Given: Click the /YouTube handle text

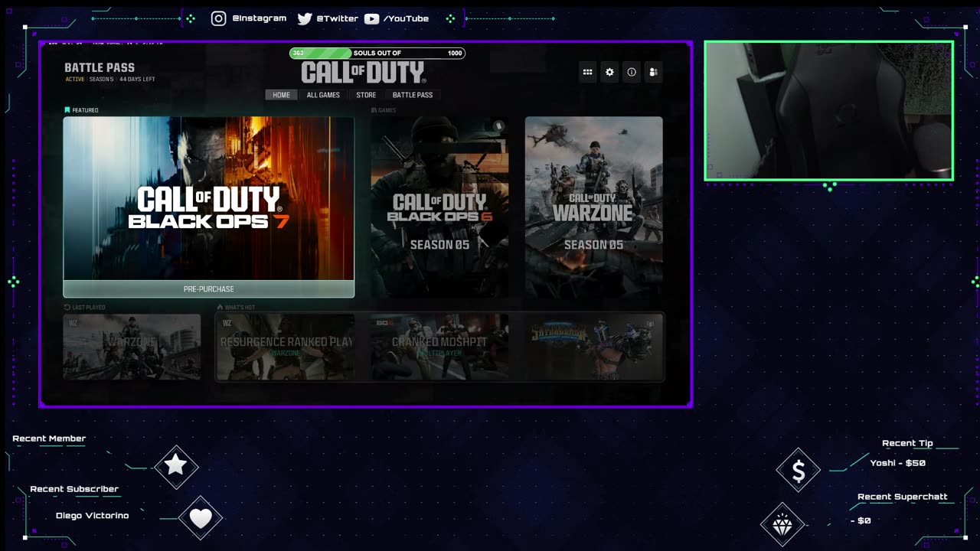Looking at the screenshot, I should point(406,18).
